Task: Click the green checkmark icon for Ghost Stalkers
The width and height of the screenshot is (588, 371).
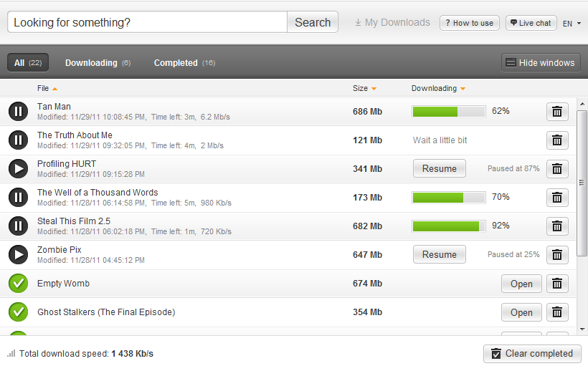Action: (18, 312)
